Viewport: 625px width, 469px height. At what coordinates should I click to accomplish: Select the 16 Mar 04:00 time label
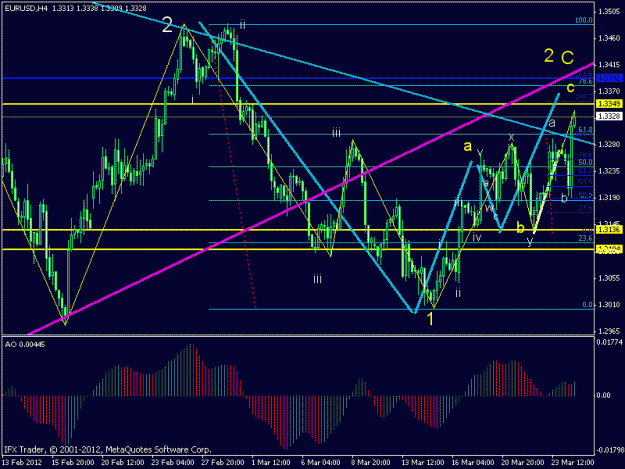point(473,463)
